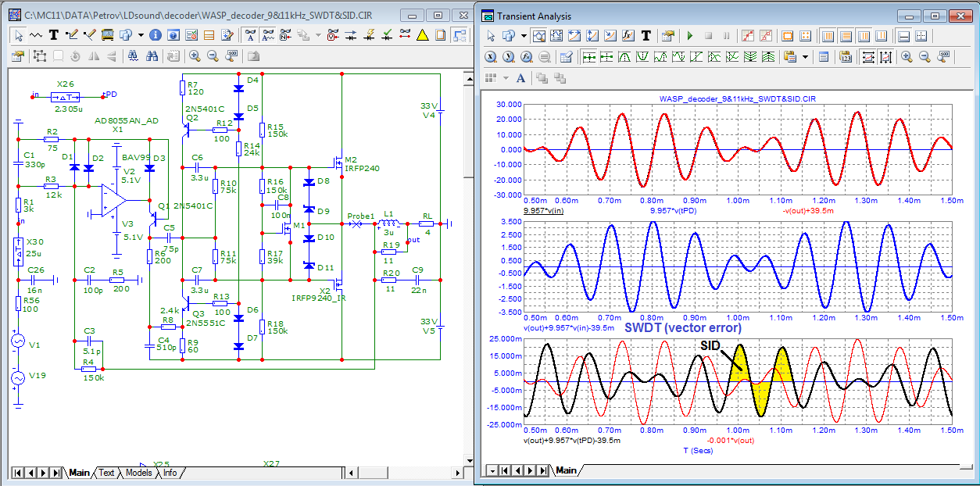Click the Main tab in Transient Analysis
This screenshot has width=980, height=486.
pos(566,470)
